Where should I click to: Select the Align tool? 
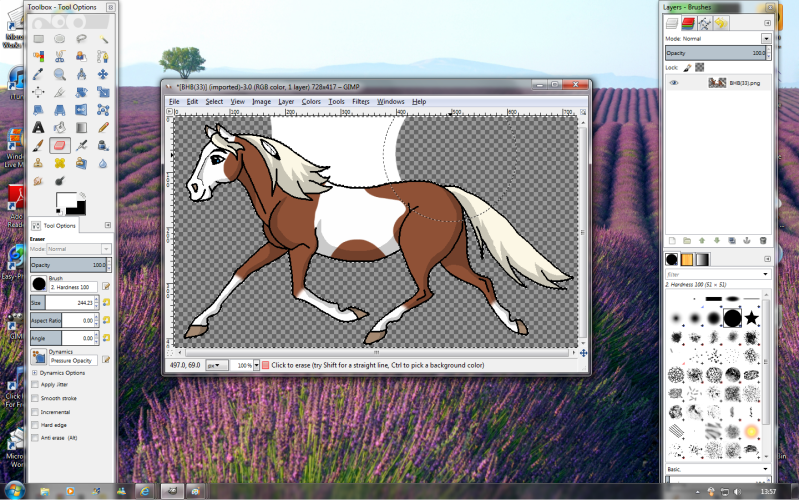(39, 92)
